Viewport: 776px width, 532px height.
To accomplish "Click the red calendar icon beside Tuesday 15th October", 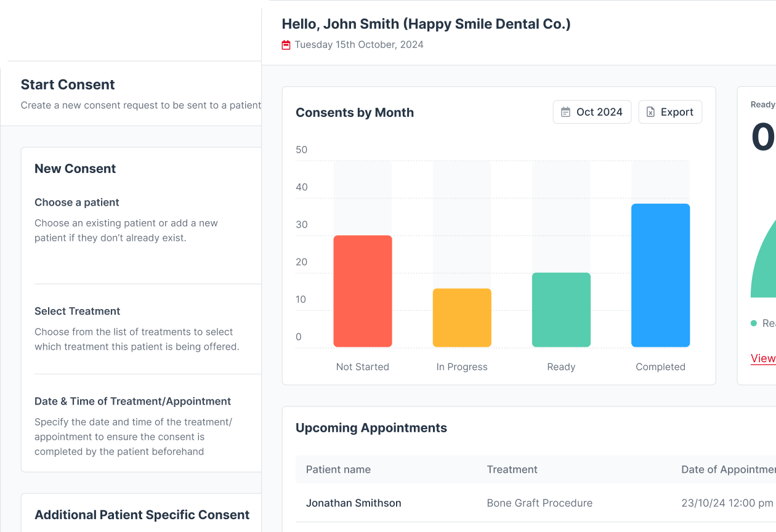I will [x=286, y=45].
